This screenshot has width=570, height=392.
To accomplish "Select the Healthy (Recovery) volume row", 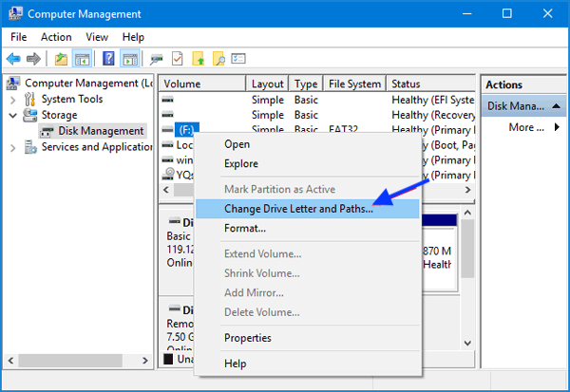I will pyautogui.click(x=317, y=115).
